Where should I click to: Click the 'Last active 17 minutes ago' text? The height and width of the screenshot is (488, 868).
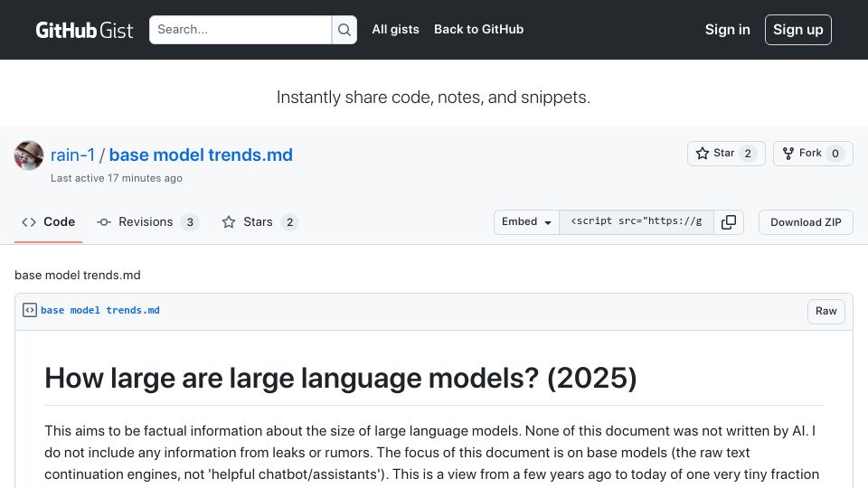pos(117,178)
